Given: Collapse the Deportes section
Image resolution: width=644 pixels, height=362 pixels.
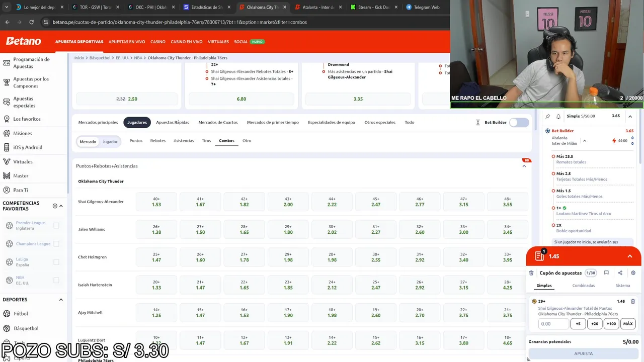Looking at the screenshot, I should pos(61,300).
